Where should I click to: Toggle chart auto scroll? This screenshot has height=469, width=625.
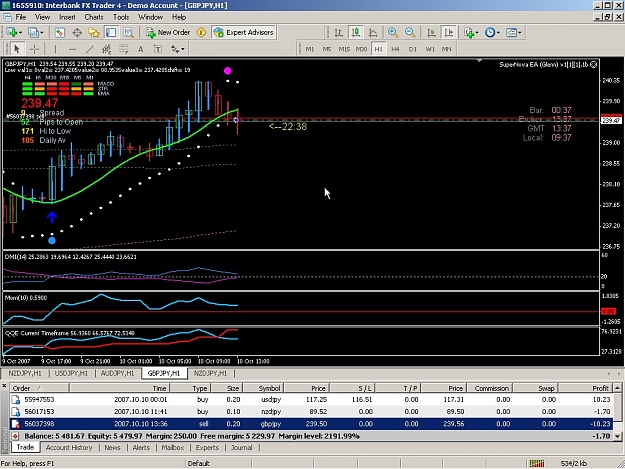click(x=431, y=33)
